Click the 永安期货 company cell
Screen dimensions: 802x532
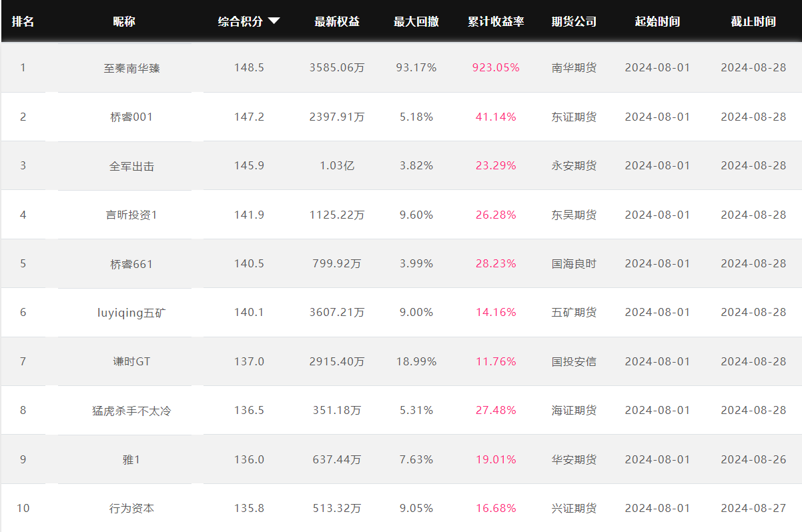pos(574,165)
